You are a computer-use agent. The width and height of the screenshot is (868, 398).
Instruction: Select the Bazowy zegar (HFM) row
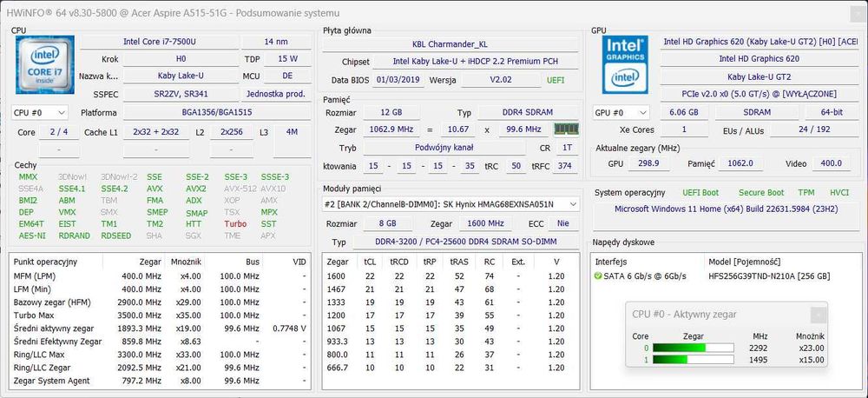click(160, 302)
